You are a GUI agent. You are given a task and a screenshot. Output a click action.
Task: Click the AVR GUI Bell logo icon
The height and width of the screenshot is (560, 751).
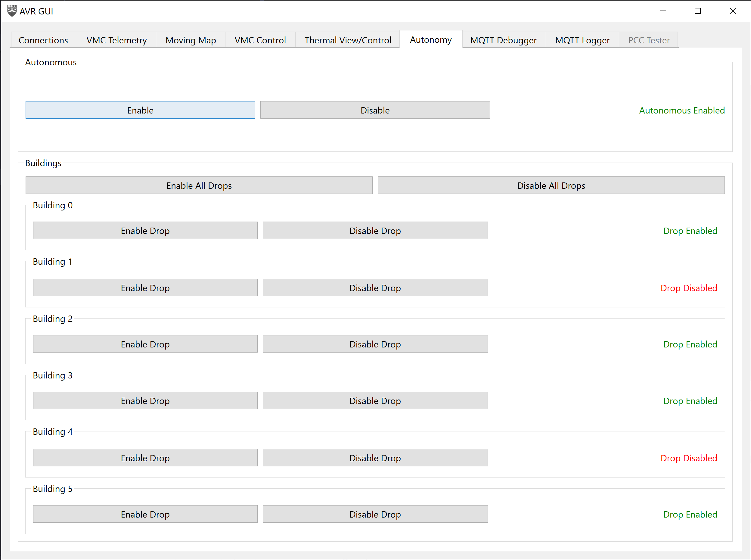click(x=12, y=11)
